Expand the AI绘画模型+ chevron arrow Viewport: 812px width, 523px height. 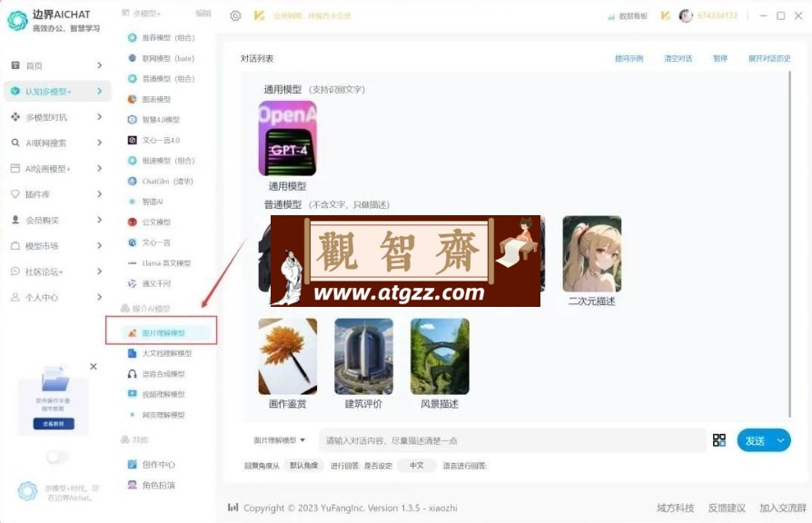coord(99,168)
